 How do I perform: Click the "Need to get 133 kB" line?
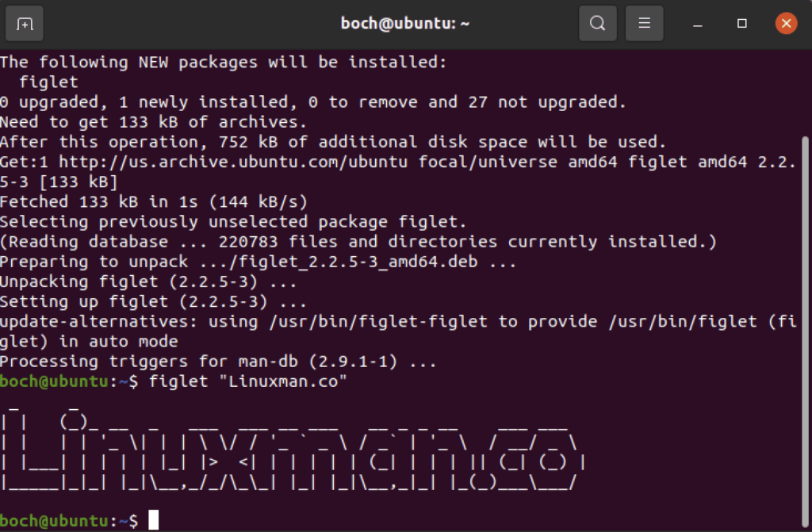point(153,122)
